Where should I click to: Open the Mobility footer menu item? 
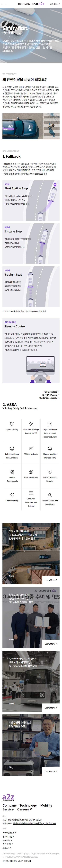46,805
